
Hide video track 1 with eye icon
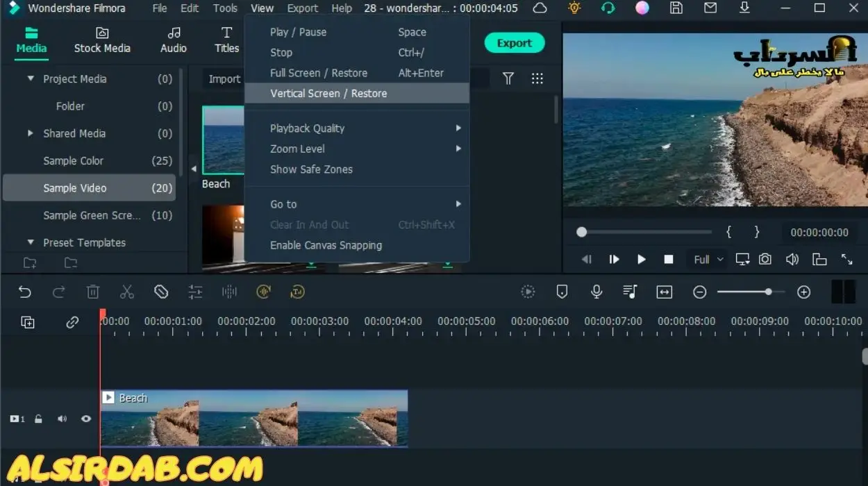point(86,419)
